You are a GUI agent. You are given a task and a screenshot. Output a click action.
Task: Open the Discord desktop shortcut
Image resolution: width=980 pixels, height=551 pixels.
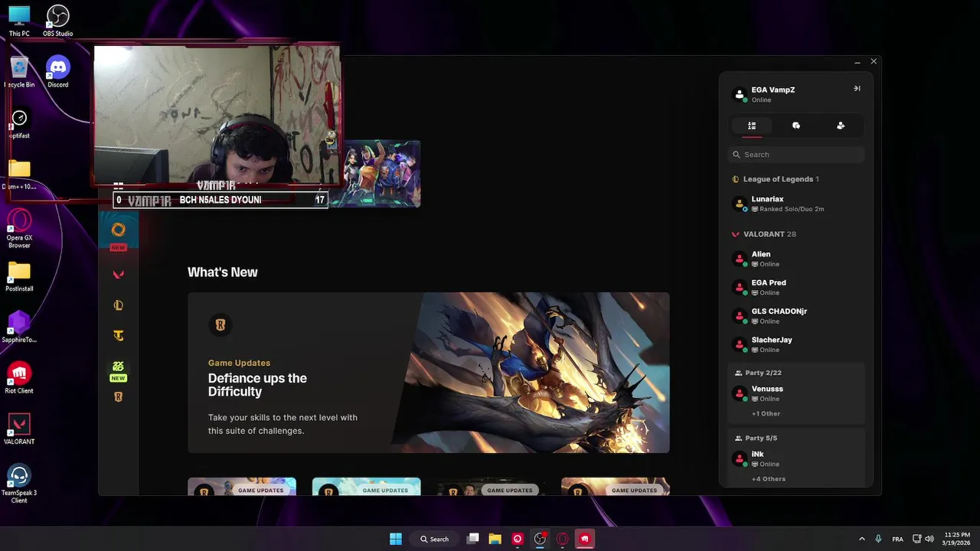point(58,72)
